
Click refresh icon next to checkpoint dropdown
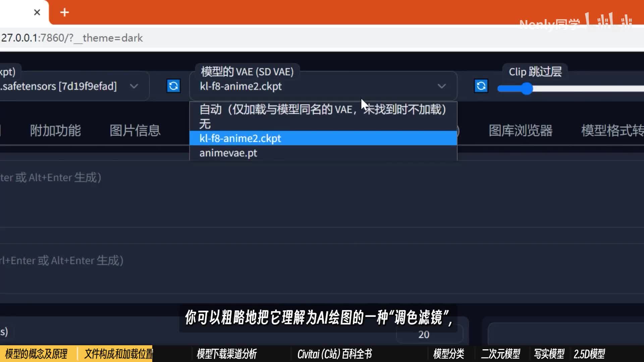(x=173, y=86)
